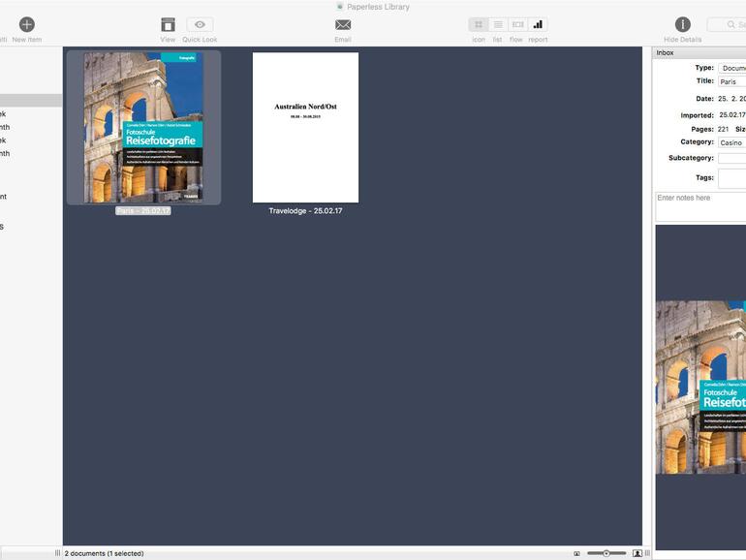This screenshot has width=746, height=560.
Task: Select the Travelodge document thumbnail
Action: tap(305, 128)
